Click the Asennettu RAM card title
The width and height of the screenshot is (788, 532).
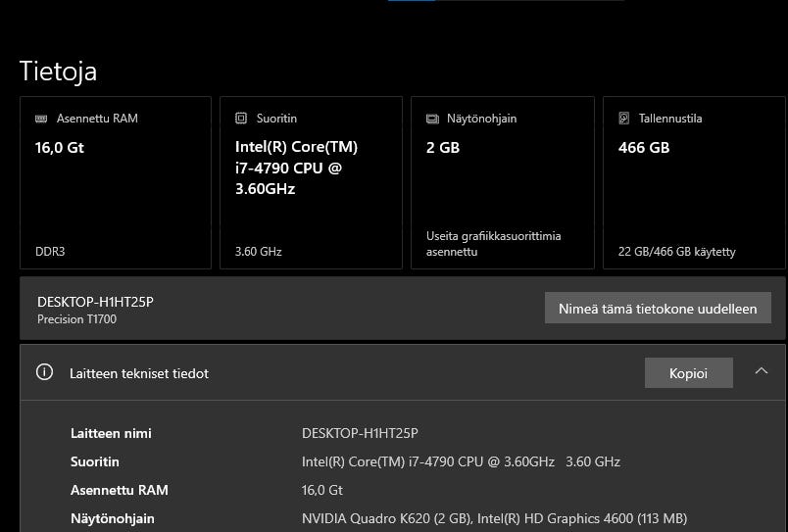pos(97,118)
